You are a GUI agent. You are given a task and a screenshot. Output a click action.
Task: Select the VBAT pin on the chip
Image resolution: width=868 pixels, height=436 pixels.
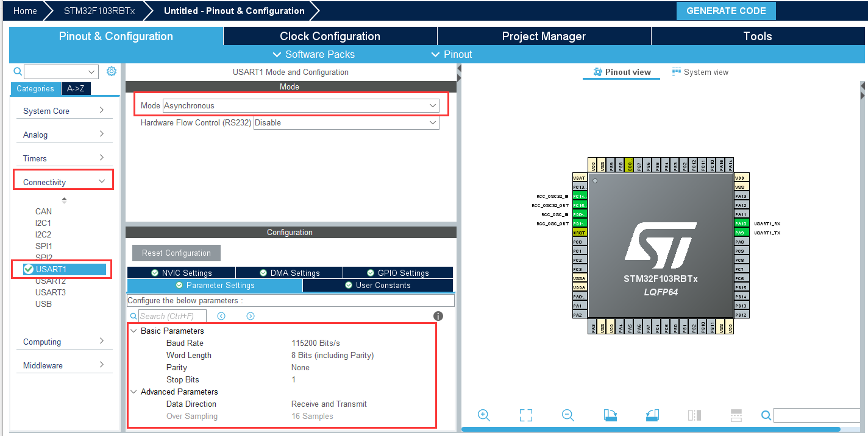tap(580, 178)
